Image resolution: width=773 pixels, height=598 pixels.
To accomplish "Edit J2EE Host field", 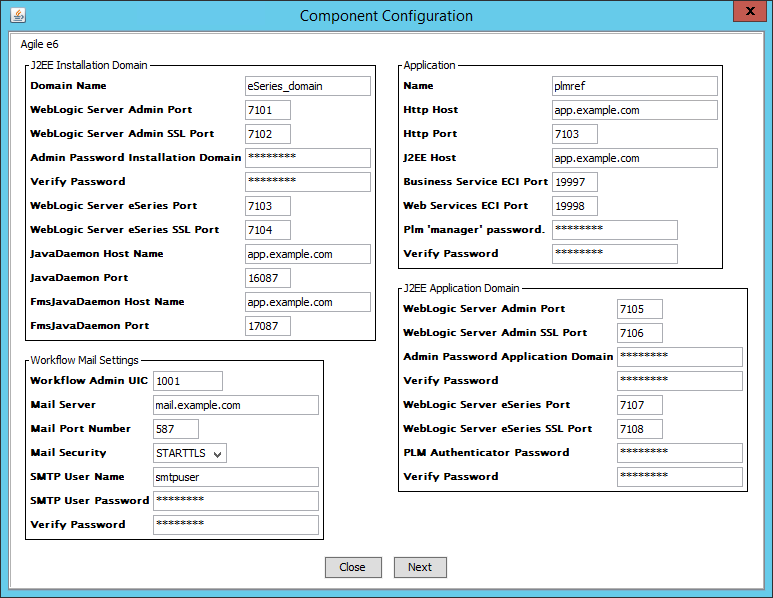I will point(634,158).
